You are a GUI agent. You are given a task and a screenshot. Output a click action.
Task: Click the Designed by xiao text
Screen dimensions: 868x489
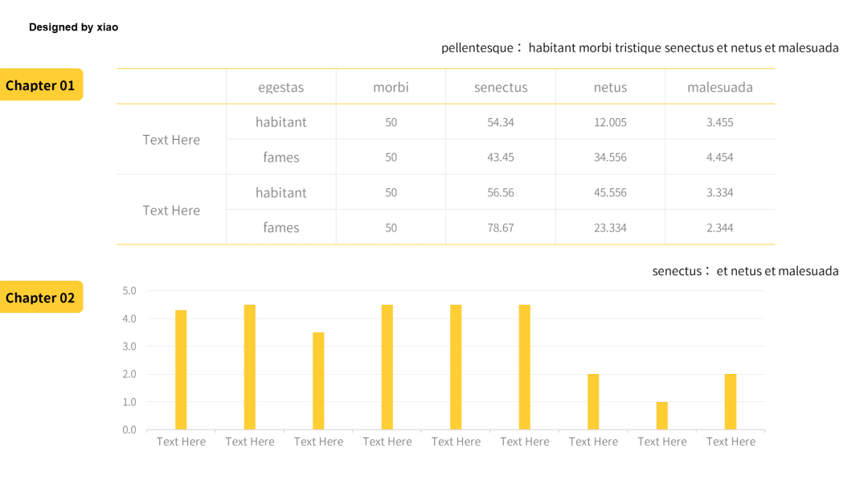(x=74, y=27)
